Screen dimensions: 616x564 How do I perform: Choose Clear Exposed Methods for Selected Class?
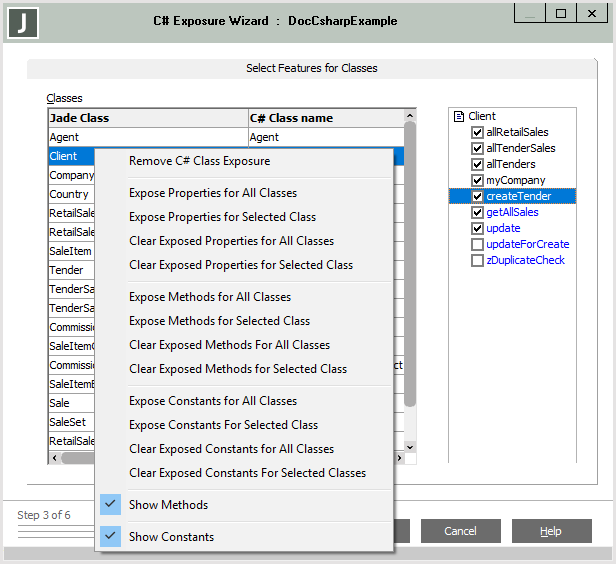click(244, 369)
